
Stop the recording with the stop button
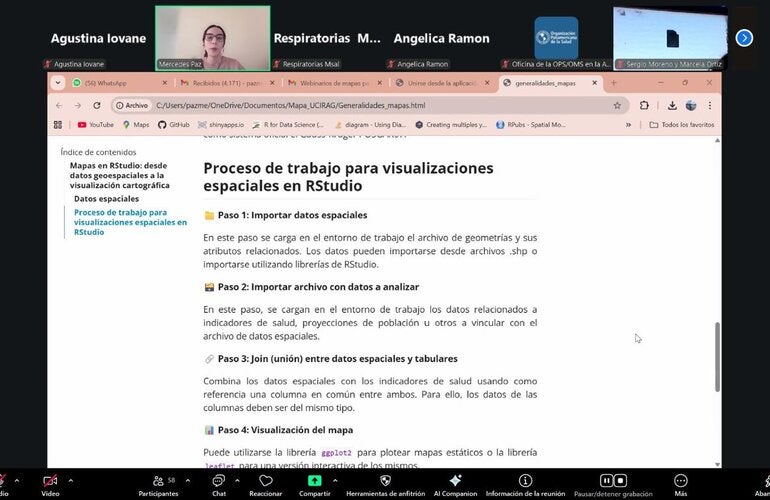click(620, 480)
